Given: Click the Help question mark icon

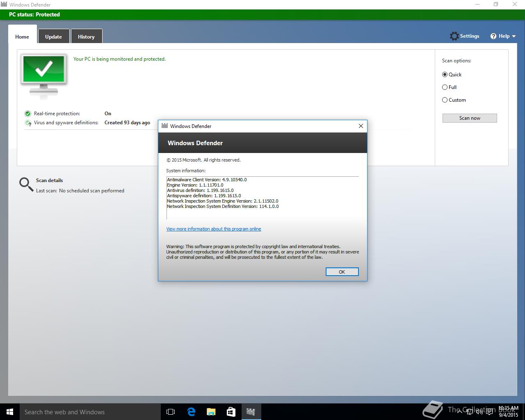Looking at the screenshot, I should 493,36.
